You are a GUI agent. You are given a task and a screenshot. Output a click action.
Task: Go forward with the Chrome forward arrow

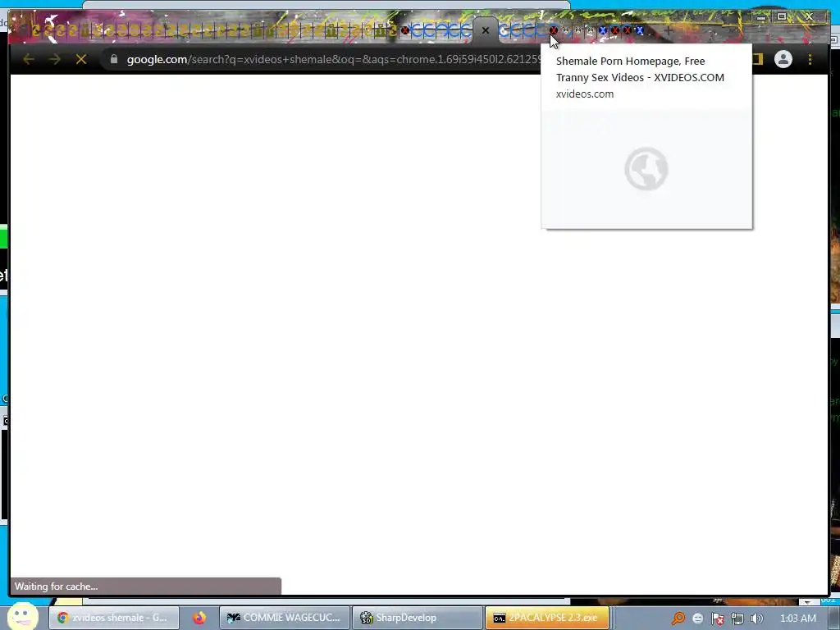point(54,59)
